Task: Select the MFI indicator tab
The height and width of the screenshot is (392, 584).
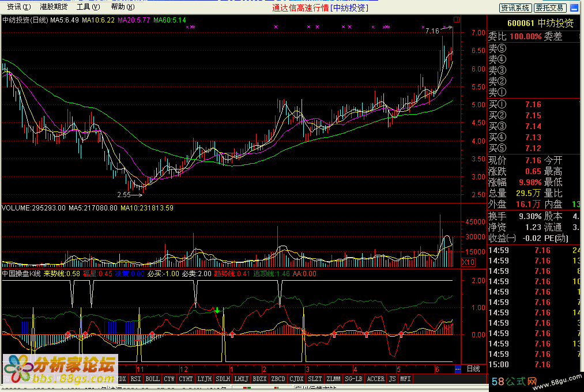Action: tap(405, 379)
